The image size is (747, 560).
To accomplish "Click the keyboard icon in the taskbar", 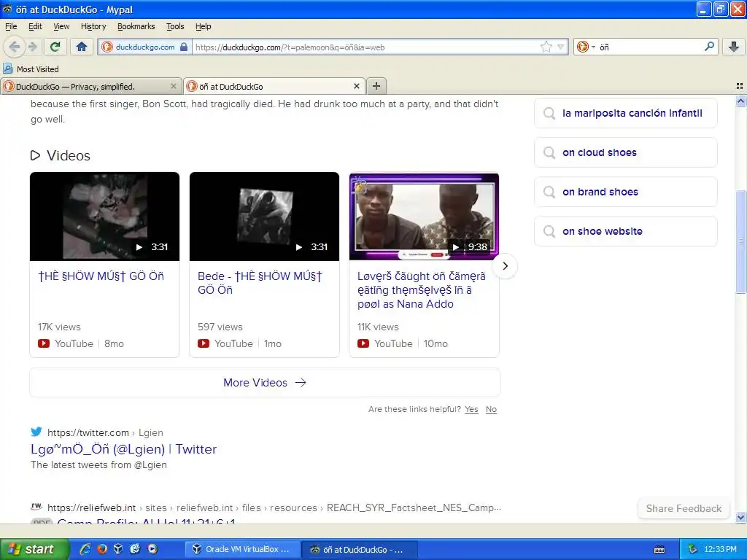I will [659, 550].
